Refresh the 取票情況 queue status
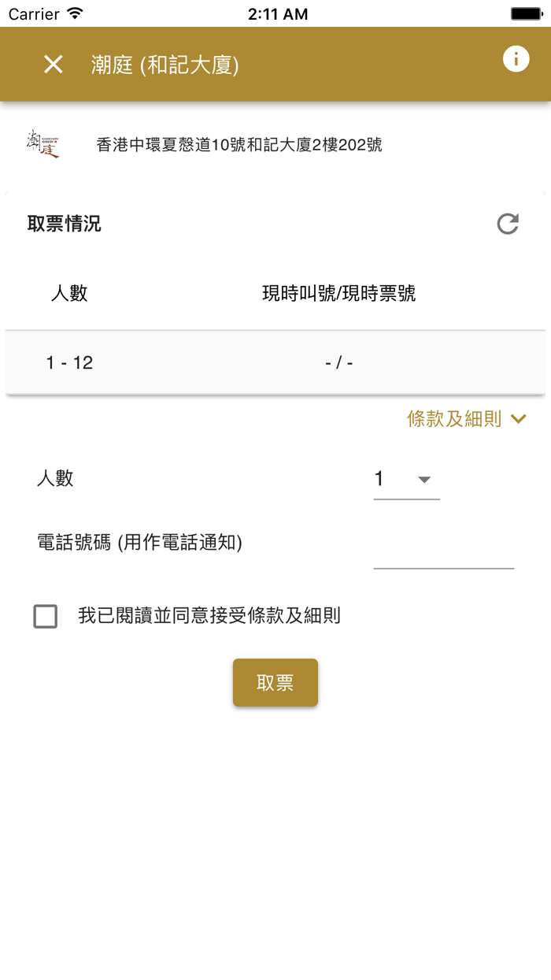Viewport: 551px width, 980px height. [x=508, y=224]
